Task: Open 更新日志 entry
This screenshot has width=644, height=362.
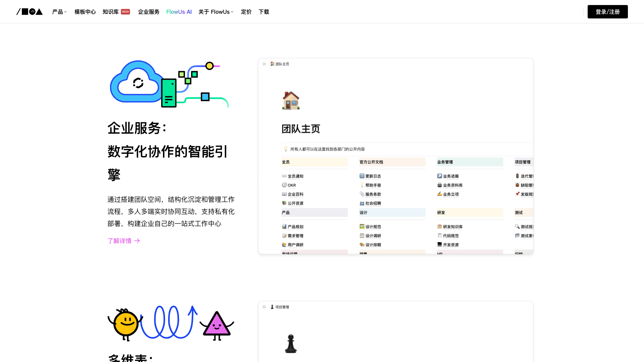Action: (x=370, y=176)
